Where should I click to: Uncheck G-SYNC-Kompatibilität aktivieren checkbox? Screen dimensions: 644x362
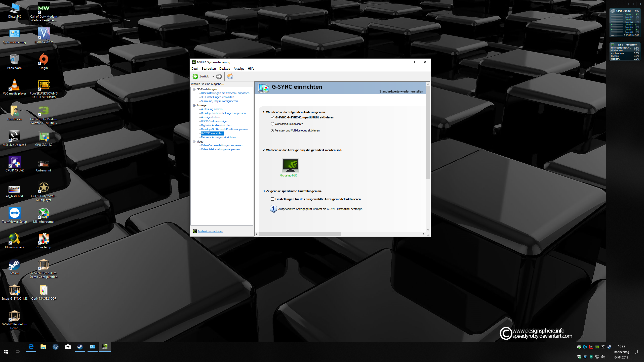[272, 117]
